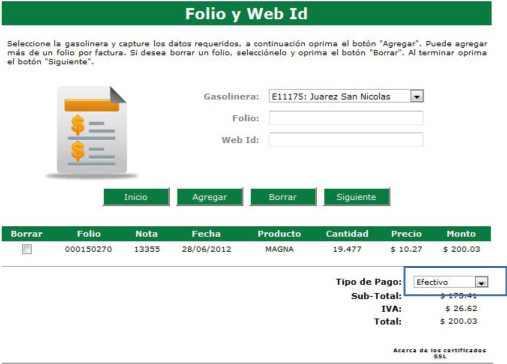The width and height of the screenshot is (507, 364).
Task: Click the Inicio button
Action: 136,197
